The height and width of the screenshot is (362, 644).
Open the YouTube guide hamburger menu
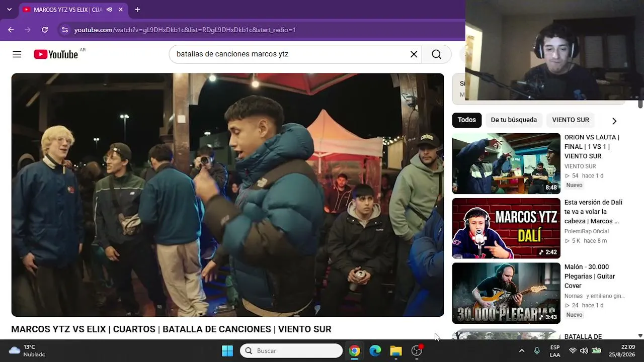(17, 54)
